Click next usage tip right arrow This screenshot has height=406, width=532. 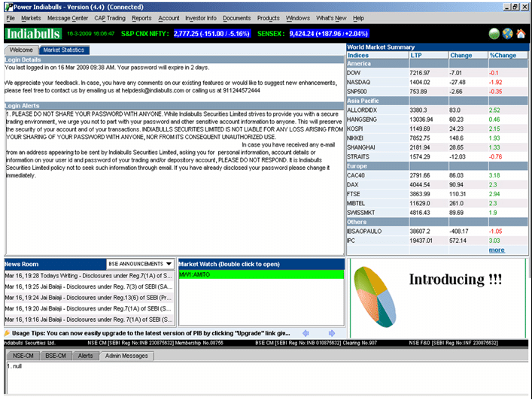[x=327, y=333]
